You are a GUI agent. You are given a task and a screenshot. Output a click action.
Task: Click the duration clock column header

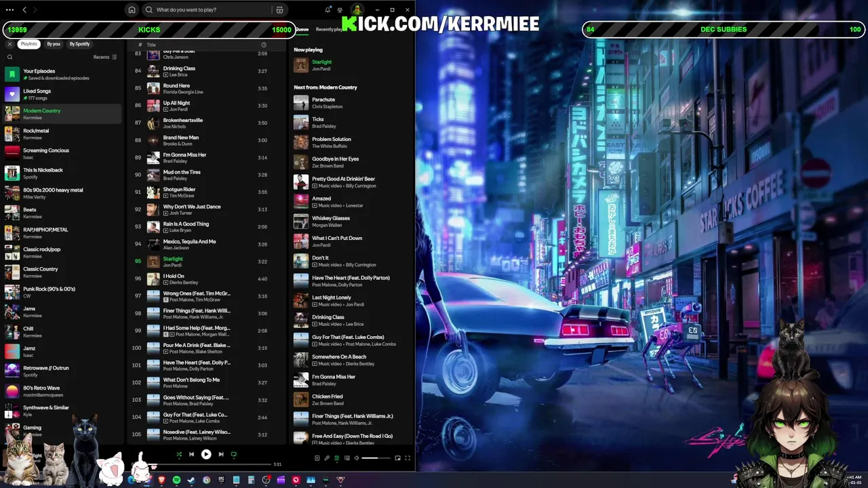click(x=264, y=45)
